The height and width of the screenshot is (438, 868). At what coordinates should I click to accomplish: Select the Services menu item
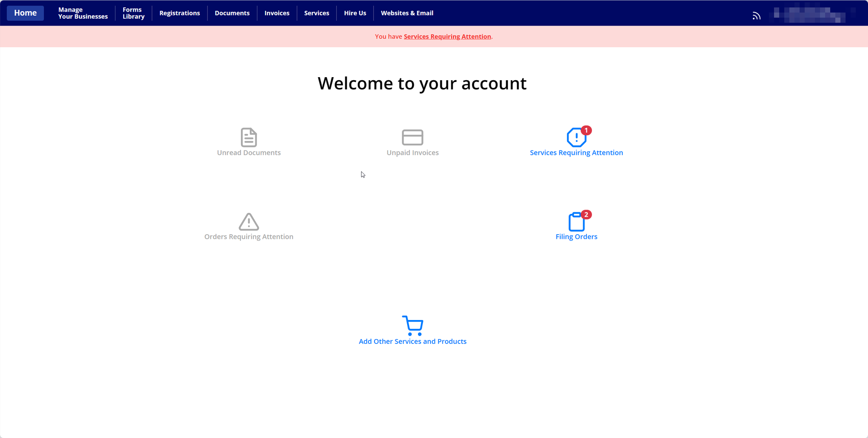tap(316, 13)
